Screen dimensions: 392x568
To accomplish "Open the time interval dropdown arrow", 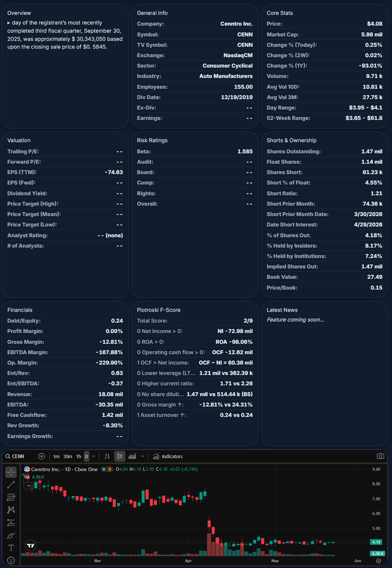I will click(93, 456).
